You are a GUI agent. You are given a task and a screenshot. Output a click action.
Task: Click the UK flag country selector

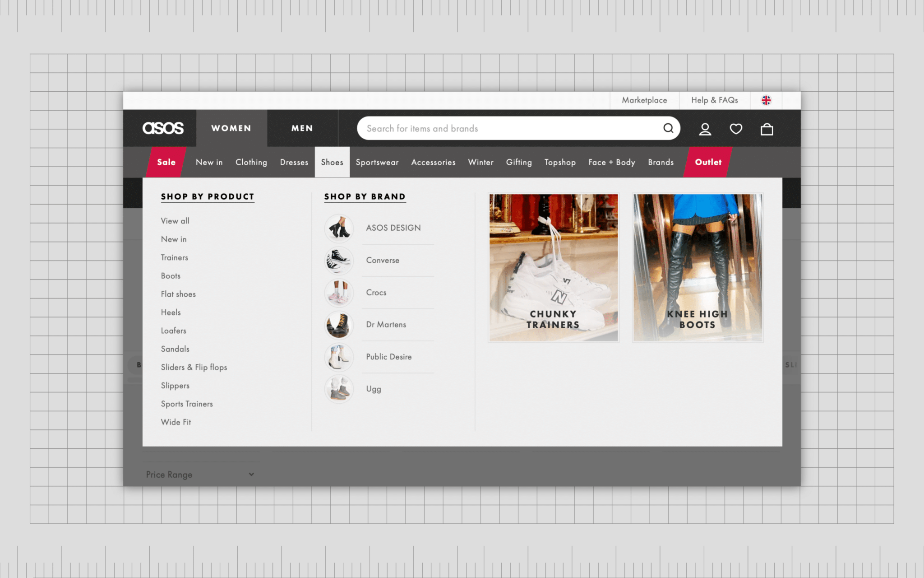pos(766,100)
